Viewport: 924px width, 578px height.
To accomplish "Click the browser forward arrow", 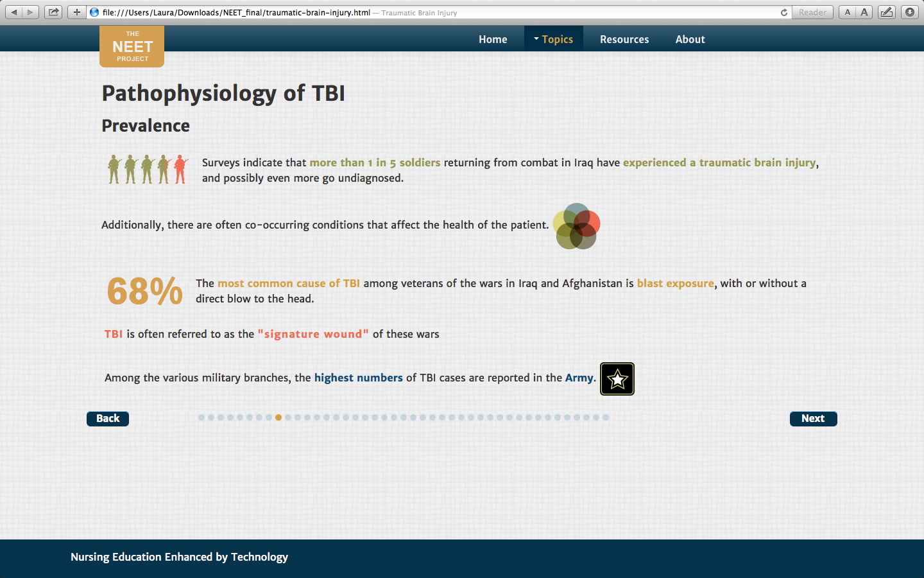I will pos(31,12).
